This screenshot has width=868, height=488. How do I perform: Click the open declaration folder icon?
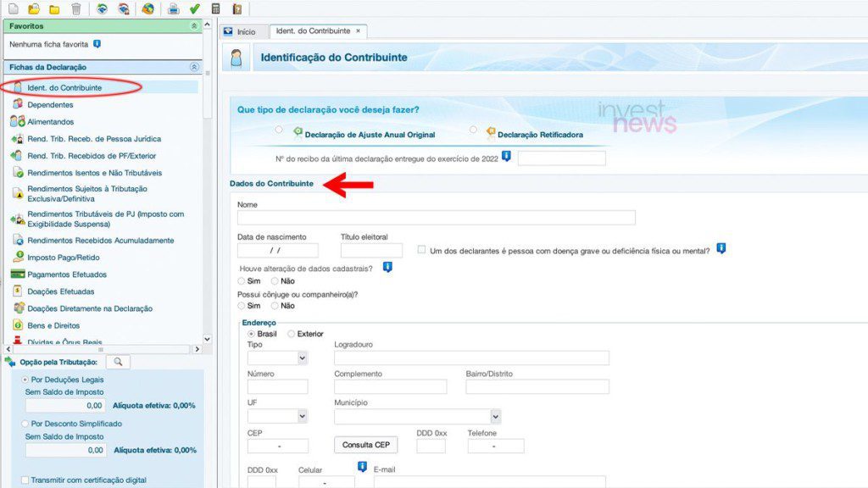[x=34, y=8]
